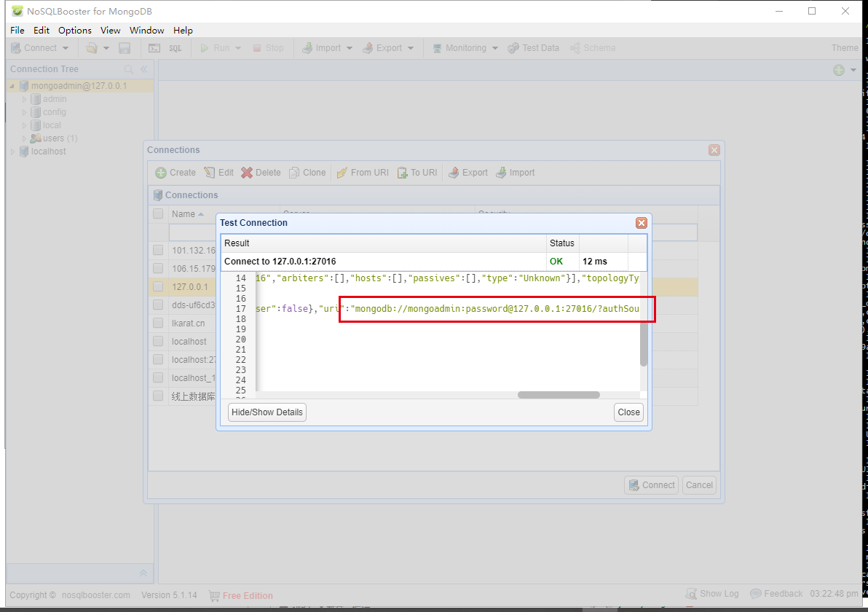Expand the config database node
This screenshot has height=612, width=868.
[x=24, y=112]
